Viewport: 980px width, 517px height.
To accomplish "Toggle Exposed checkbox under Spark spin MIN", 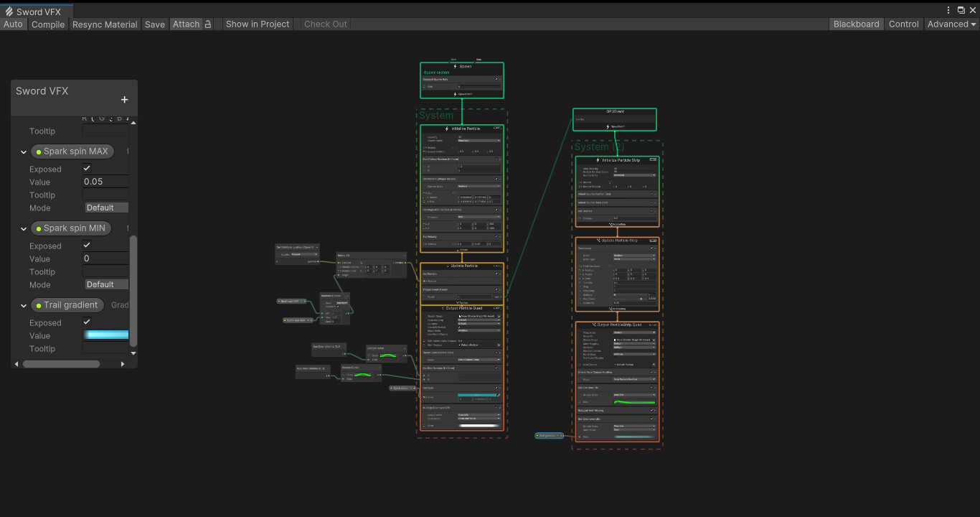I will [87, 246].
